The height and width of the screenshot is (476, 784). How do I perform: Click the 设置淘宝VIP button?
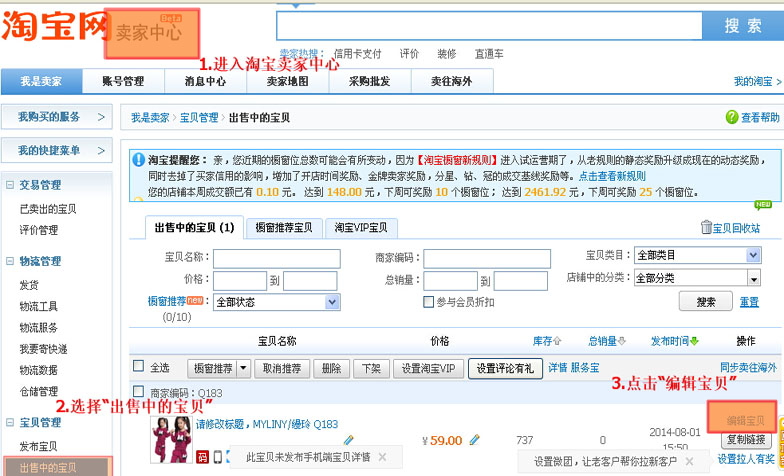coord(428,368)
